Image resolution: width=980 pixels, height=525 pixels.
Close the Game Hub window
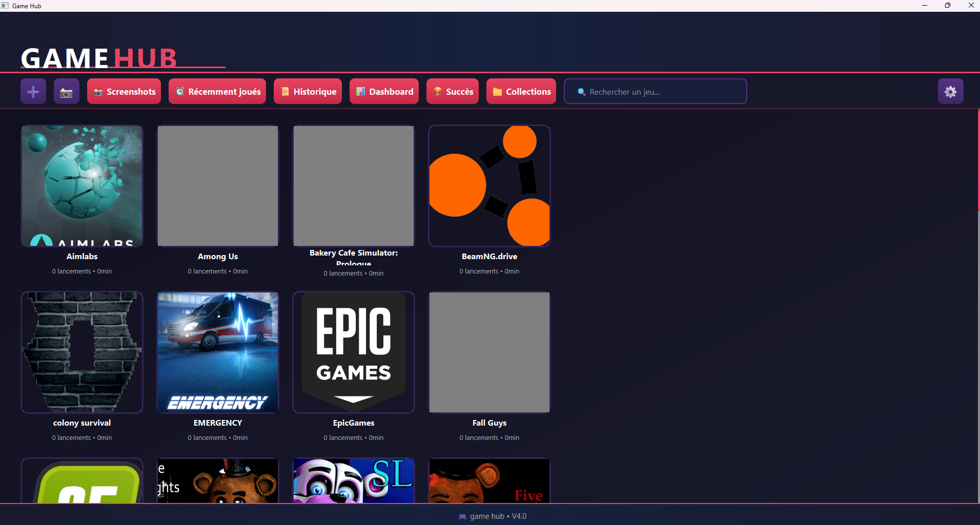coord(971,6)
